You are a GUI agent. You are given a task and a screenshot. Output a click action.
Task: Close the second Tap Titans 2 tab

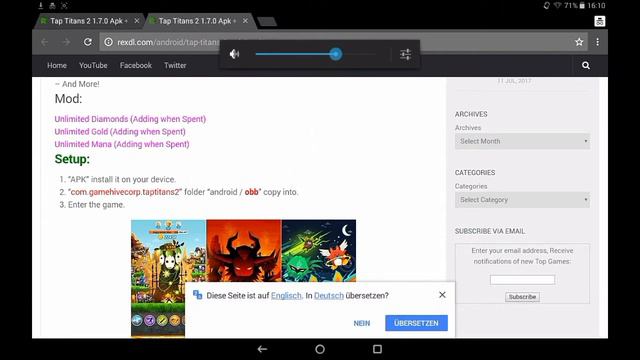click(x=245, y=21)
